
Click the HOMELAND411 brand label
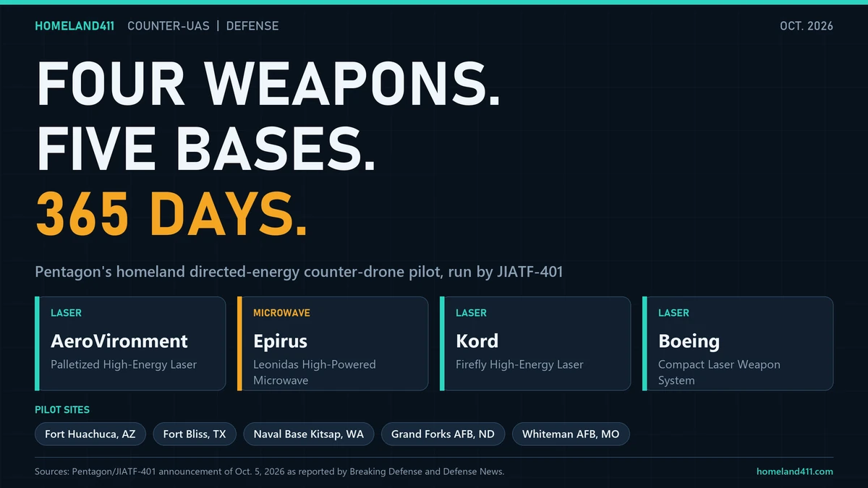click(75, 26)
